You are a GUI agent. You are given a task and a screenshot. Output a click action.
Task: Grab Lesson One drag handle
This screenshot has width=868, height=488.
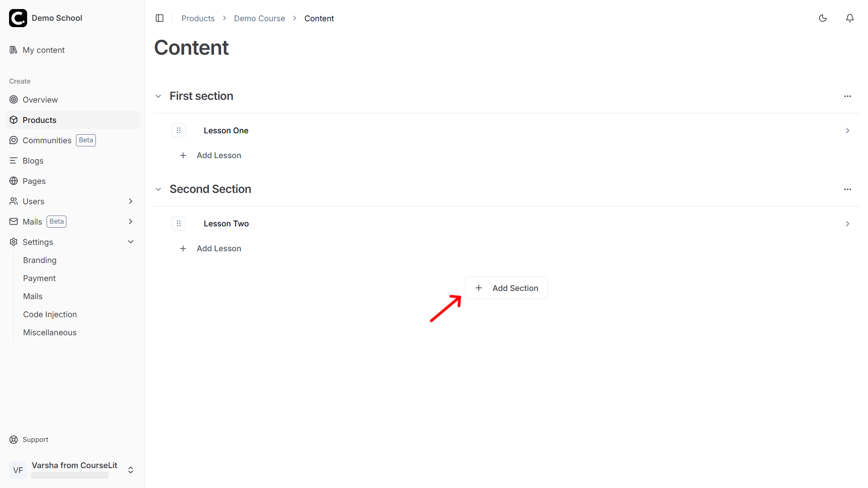179,131
